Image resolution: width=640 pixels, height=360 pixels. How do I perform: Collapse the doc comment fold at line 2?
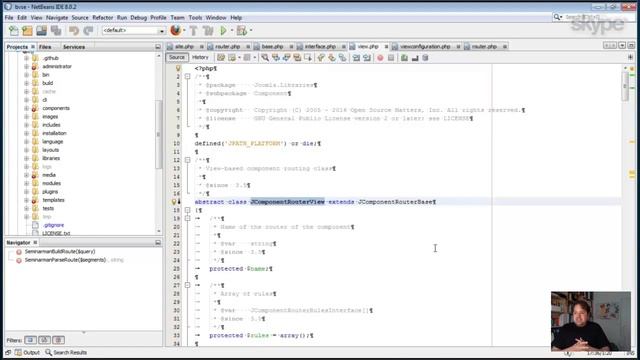tap(187, 77)
